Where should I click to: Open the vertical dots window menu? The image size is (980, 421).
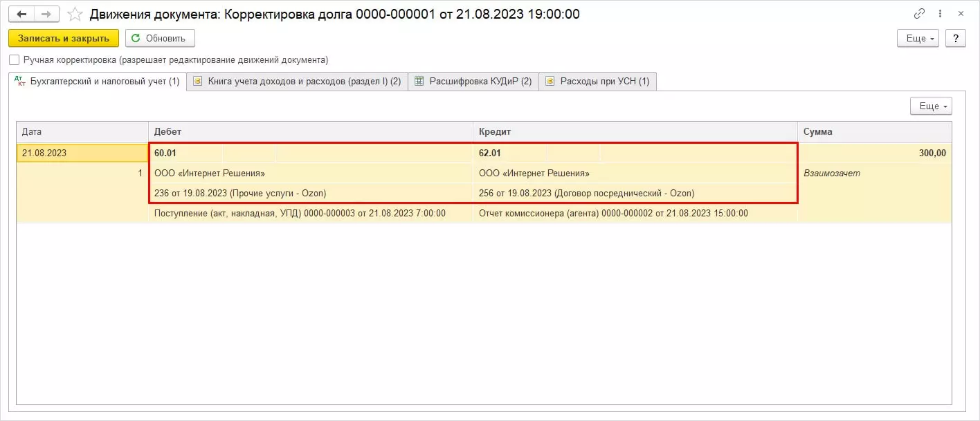(x=941, y=13)
